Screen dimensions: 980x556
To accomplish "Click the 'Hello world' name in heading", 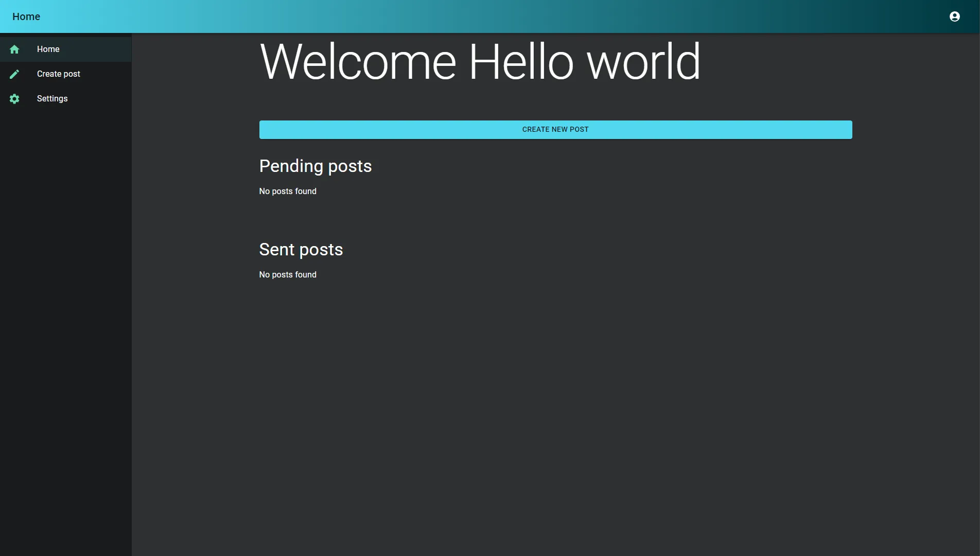I will pyautogui.click(x=584, y=62).
